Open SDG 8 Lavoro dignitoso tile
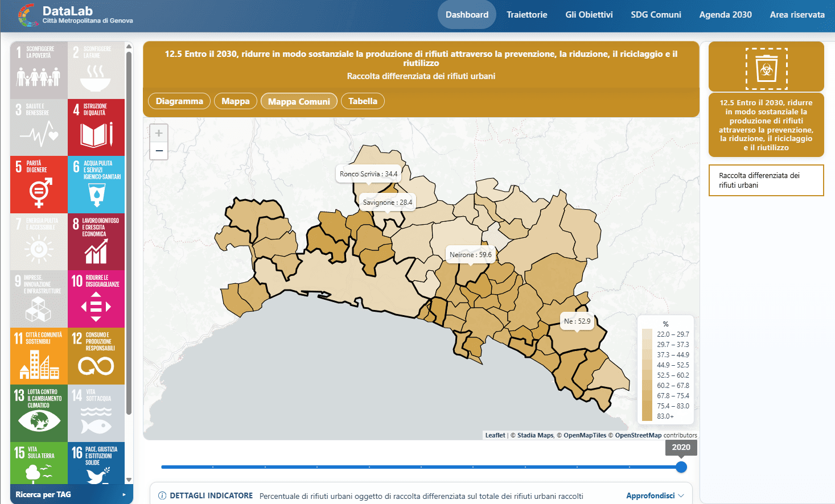This screenshot has height=504, width=835. tap(96, 242)
